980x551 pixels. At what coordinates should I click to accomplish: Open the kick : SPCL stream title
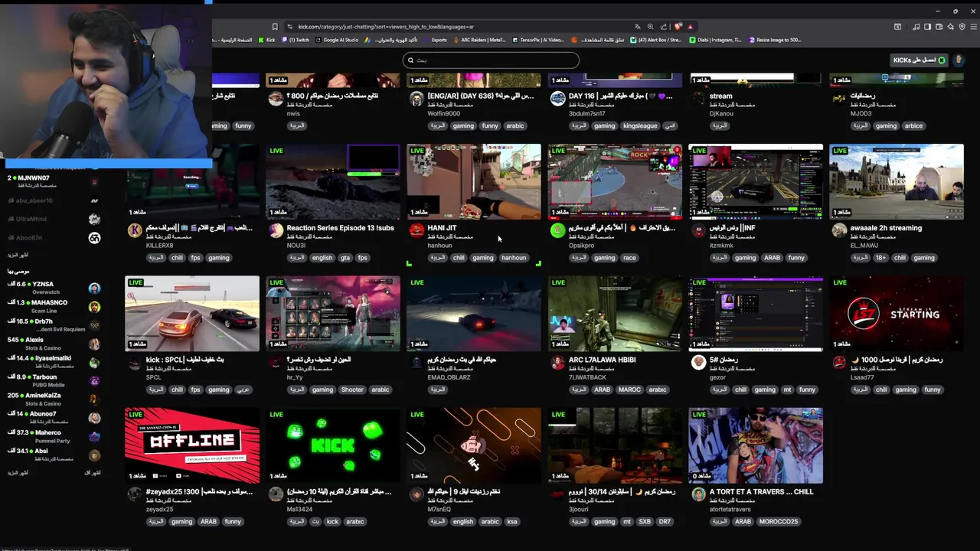[185, 360]
